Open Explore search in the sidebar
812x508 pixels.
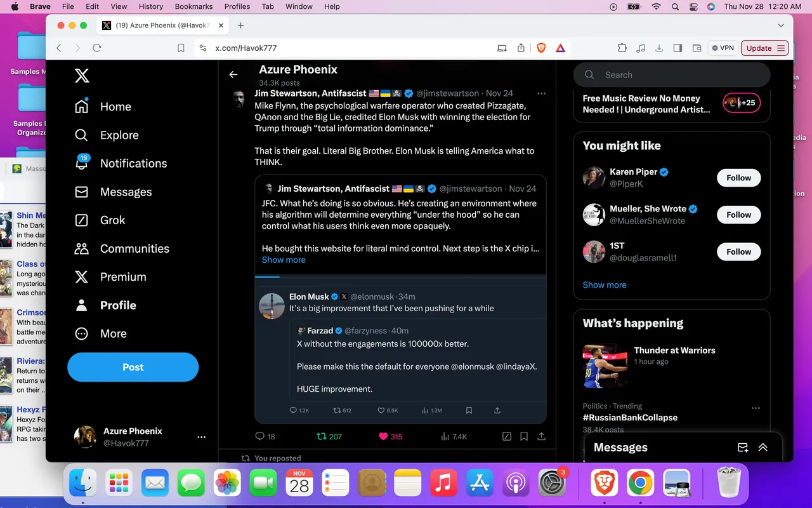[107, 135]
